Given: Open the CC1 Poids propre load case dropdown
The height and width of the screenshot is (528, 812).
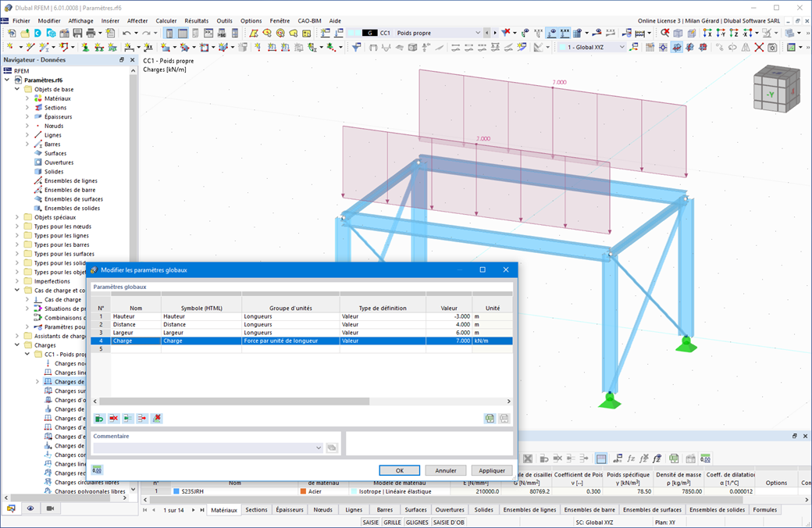Looking at the screenshot, I should click(478, 33).
